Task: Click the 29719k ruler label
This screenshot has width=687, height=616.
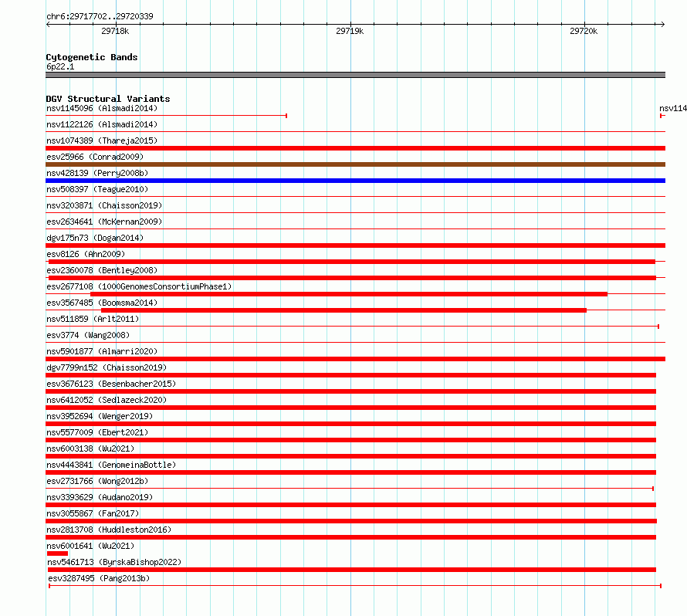Action: tap(350, 31)
